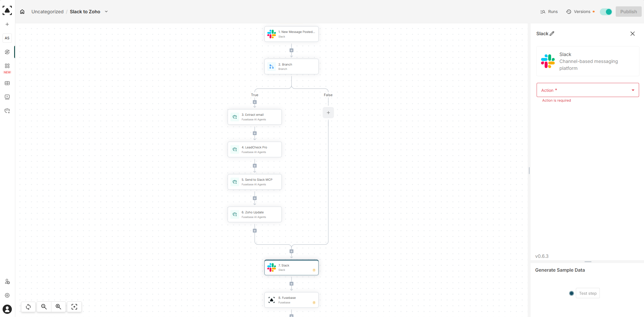Click the zoom in magnifier button

58,307
